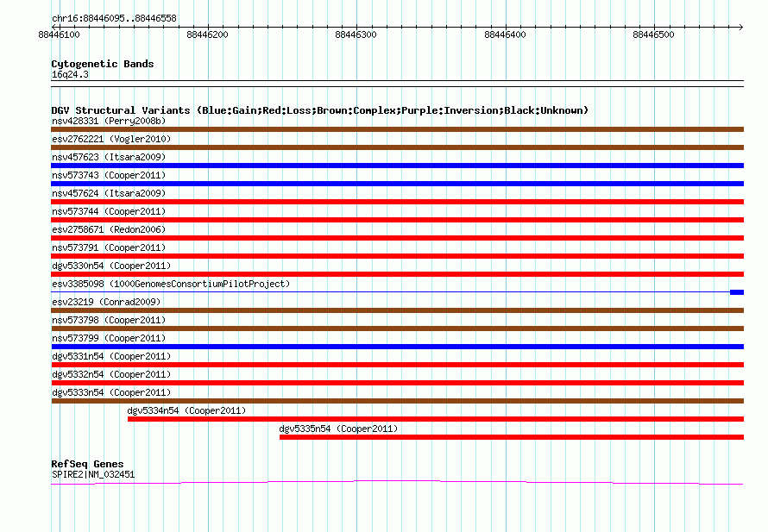This screenshot has height=532, width=768.
Task: Click the 88446300 ruler position marker
Action: [356, 34]
